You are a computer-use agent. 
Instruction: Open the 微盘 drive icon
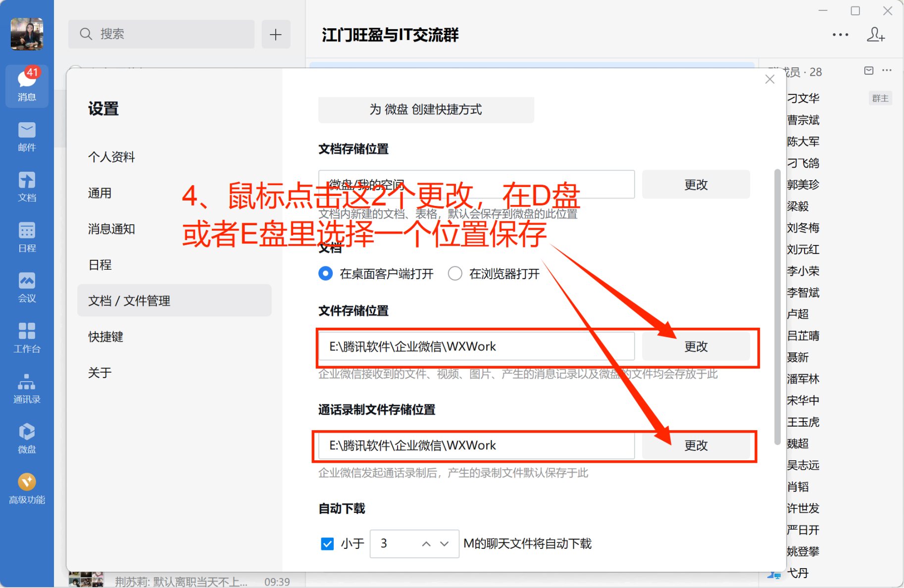pyautogui.click(x=27, y=439)
